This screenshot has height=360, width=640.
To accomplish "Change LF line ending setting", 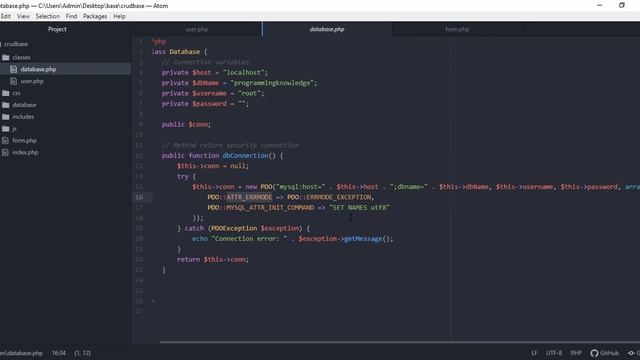I will click(534, 353).
